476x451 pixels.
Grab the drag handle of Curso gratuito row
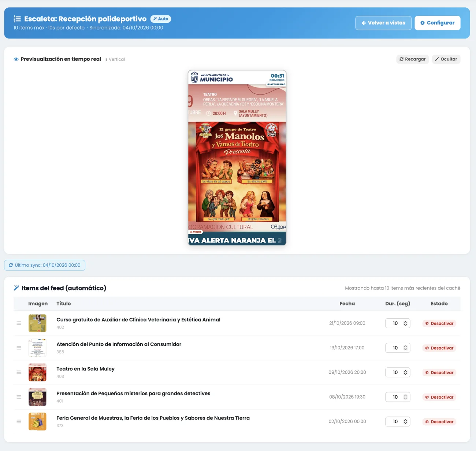pos(19,323)
